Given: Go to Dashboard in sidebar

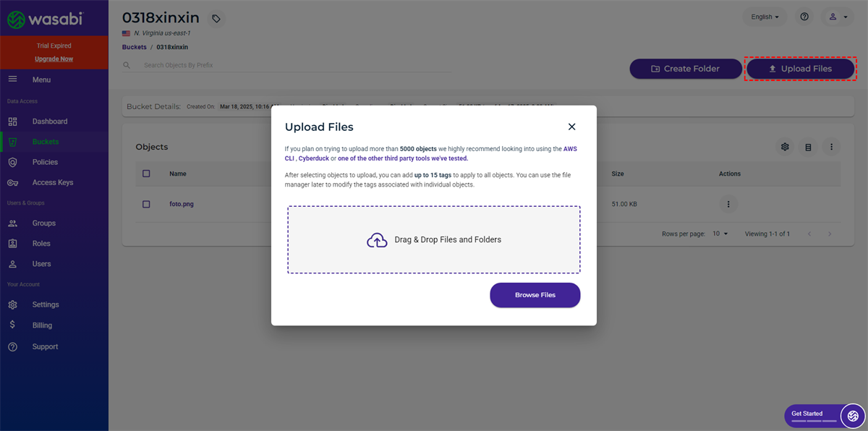Looking at the screenshot, I should 49,121.
